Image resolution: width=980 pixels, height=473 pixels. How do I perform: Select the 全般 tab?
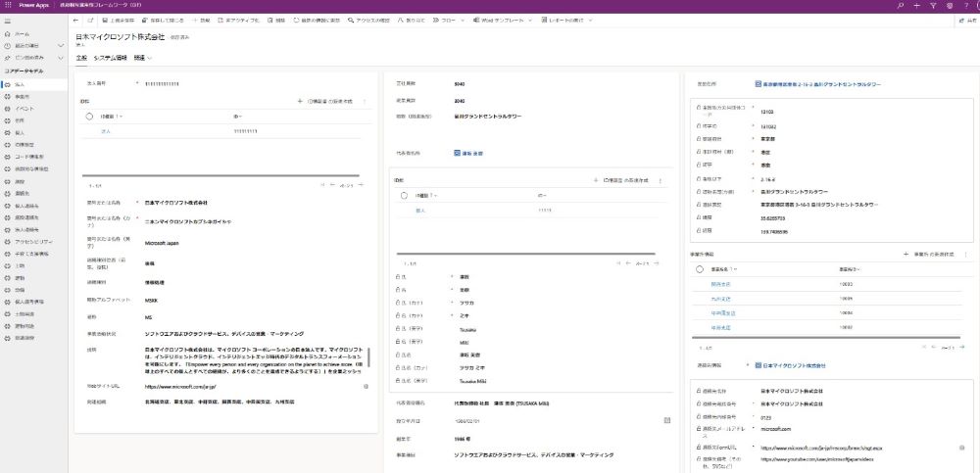80,58
